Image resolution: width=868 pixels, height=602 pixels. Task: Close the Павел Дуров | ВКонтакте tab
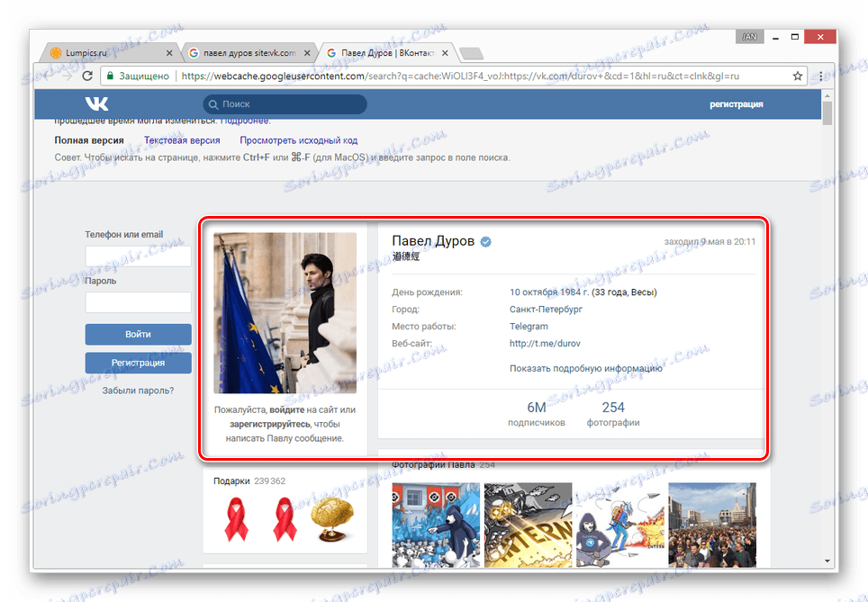pyautogui.click(x=445, y=53)
